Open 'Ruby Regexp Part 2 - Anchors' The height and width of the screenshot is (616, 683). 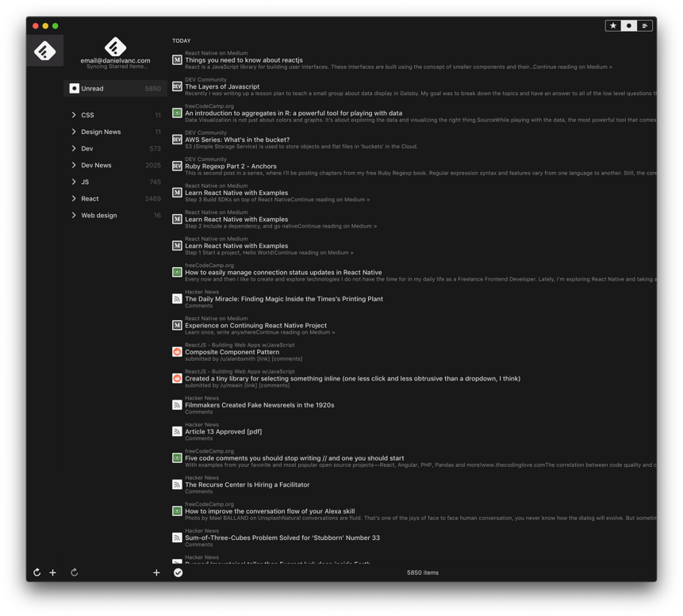point(231,166)
